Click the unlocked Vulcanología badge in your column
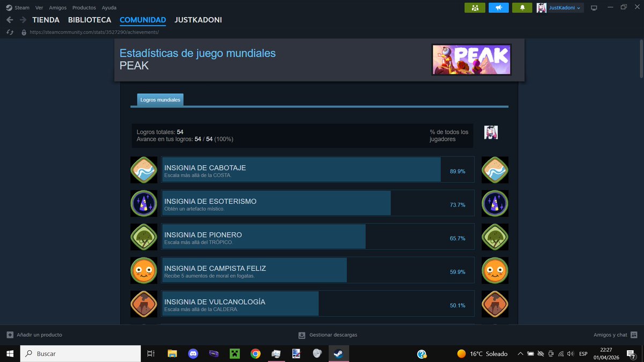 pos(495,304)
